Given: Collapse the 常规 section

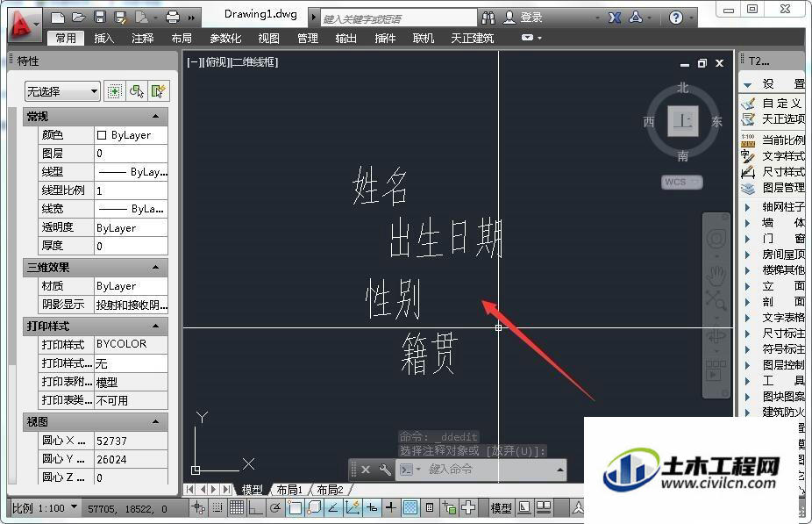Looking at the screenshot, I should click(x=155, y=116).
